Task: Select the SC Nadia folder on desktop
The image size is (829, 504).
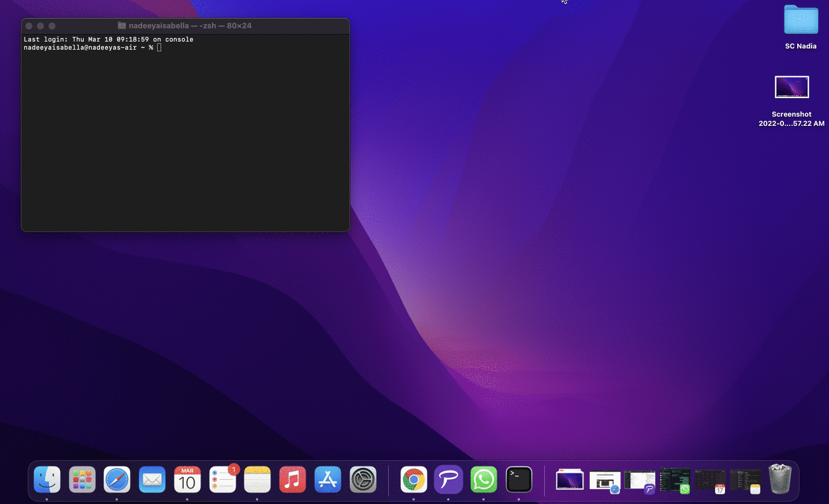Action: click(x=801, y=27)
